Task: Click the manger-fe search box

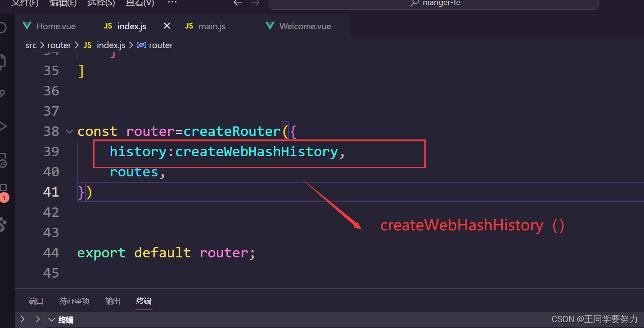Action: tap(433, 4)
